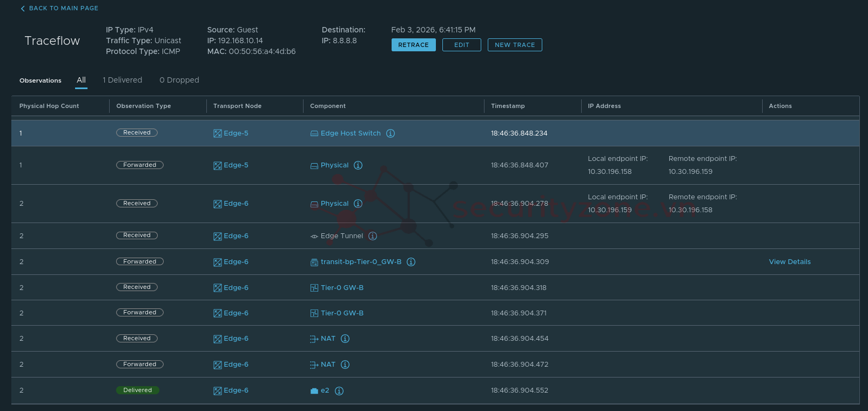
Task: Click info icon next to transit-bp-Tier-0_GW-B
Action: pyautogui.click(x=411, y=262)
